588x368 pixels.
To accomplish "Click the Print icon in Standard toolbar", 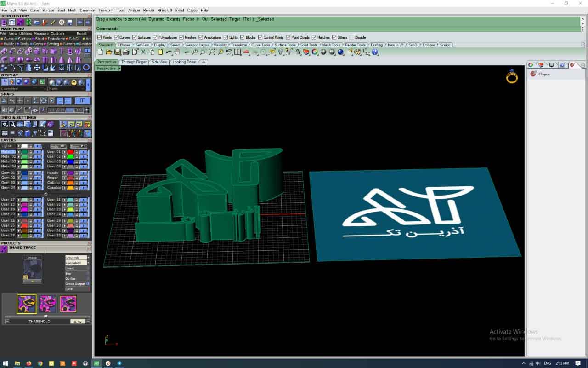I will (126, 52).
